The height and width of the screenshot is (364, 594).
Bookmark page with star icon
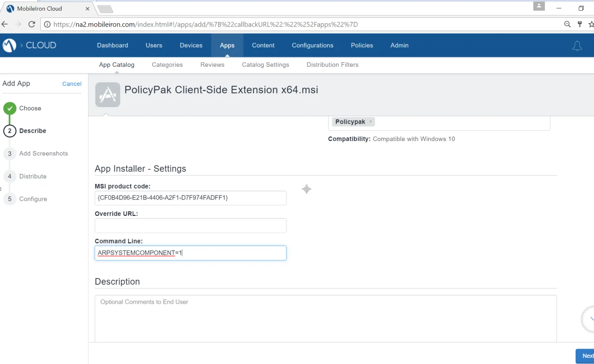tap(591, 24)
